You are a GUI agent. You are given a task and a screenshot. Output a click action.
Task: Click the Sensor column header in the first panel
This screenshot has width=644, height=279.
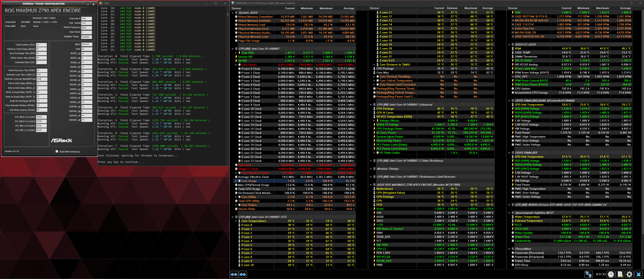click(252, 8)
